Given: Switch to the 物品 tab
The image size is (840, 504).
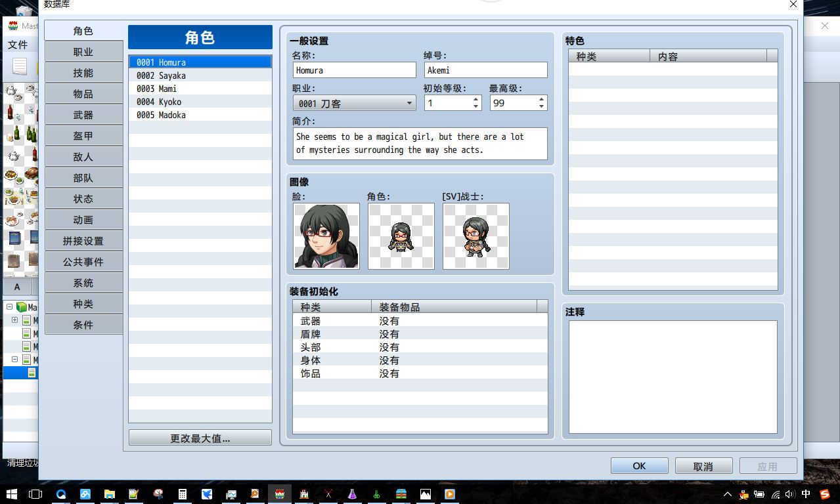Looking at the screenshot, I should coord(83,94).
